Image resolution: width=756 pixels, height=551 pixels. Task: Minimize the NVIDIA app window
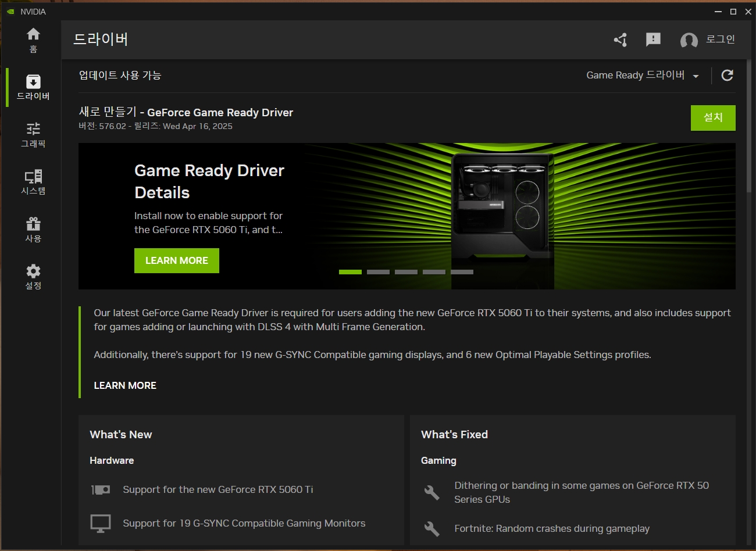tap(718, 12)
